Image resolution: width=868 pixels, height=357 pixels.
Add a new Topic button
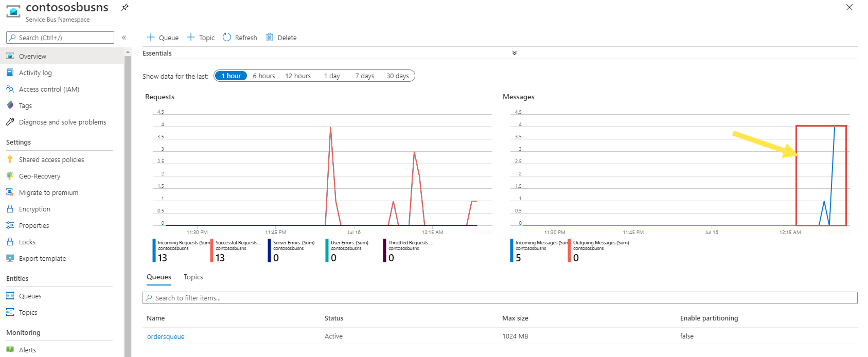[201, 38]
